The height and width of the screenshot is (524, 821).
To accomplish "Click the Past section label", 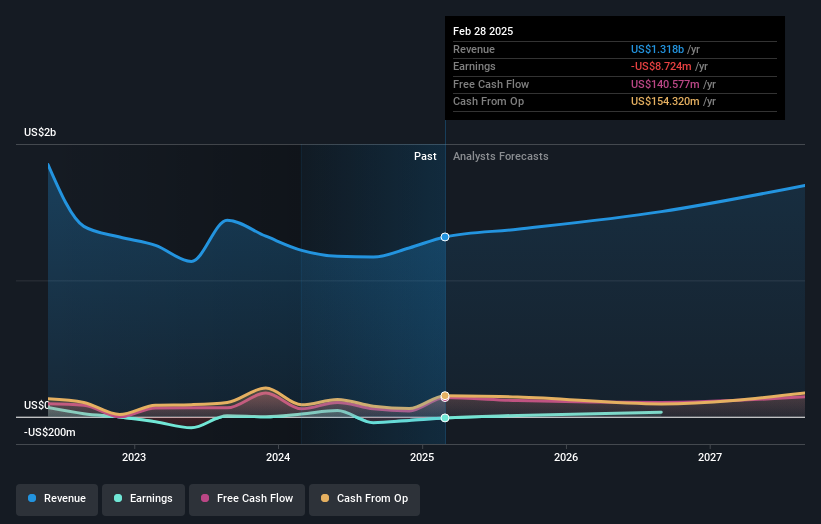I will click(x=425, y=157).
